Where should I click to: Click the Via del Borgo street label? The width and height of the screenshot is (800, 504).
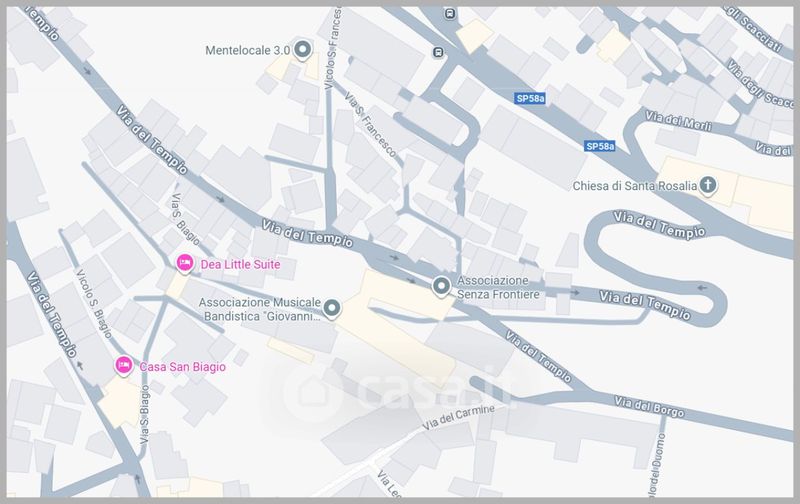[649, 407]
